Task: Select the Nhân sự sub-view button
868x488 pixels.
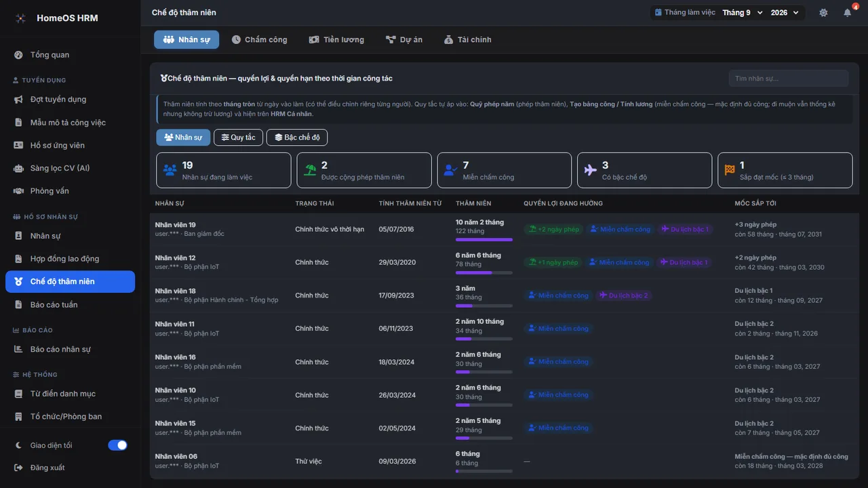Action: tap(184, 138)
